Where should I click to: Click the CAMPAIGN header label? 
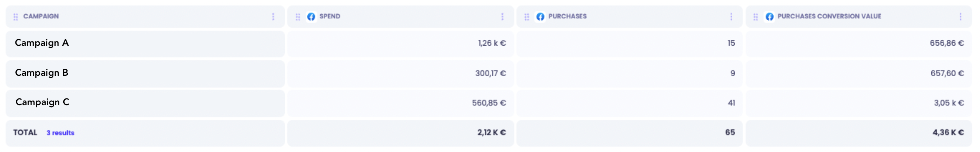pyautogui.click(x=41, y=17)
